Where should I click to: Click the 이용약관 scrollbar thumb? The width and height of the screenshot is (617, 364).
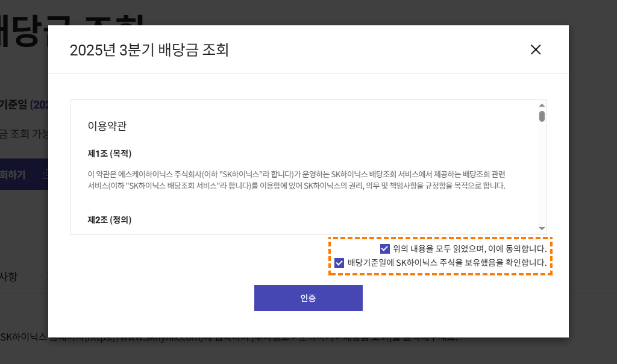pos(542,116)
